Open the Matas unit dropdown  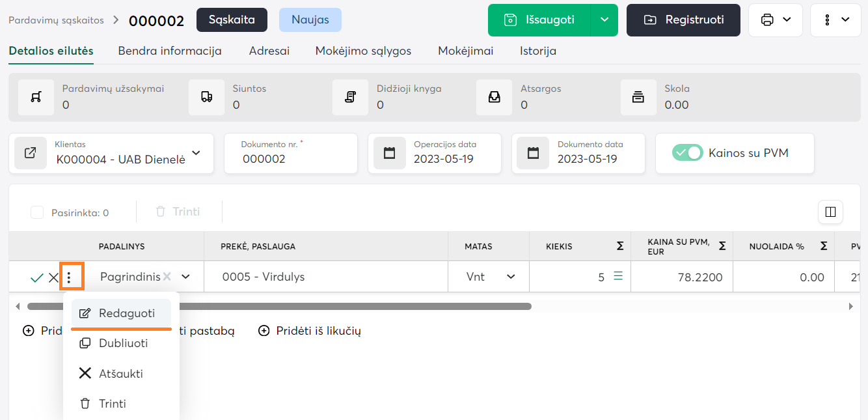click(x=511, y=277)
